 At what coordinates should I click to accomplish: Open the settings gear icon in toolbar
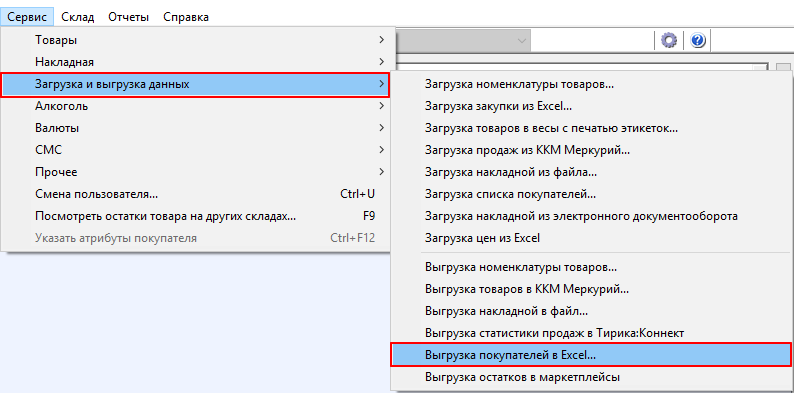(669, 41)
